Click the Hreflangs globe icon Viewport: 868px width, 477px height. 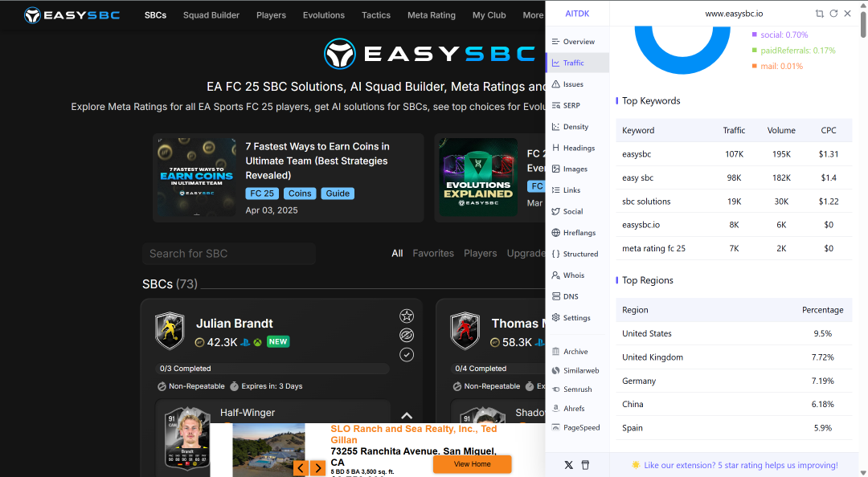pyautogui.click(x=556, y=232)
